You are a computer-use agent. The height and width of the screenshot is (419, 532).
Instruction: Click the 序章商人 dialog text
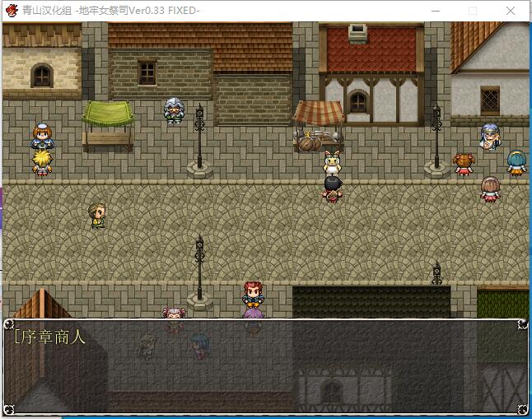coord(49,337)
